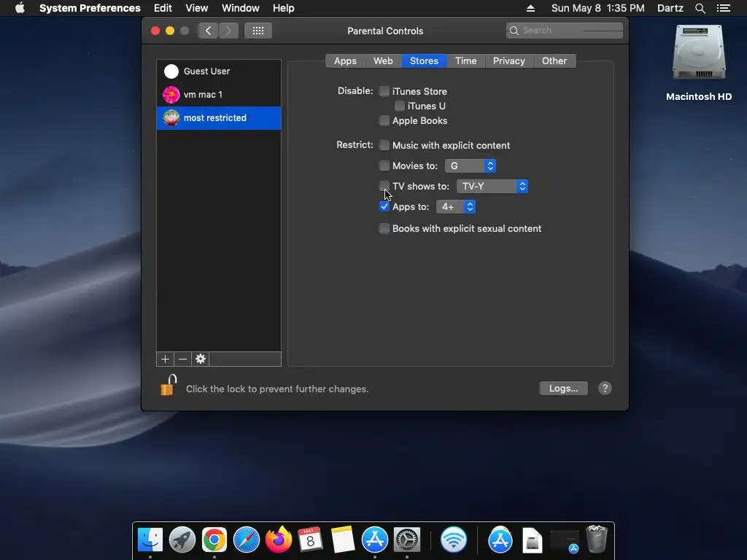
Task: Select Guest User in the user list
Action: tap(219, 71)
